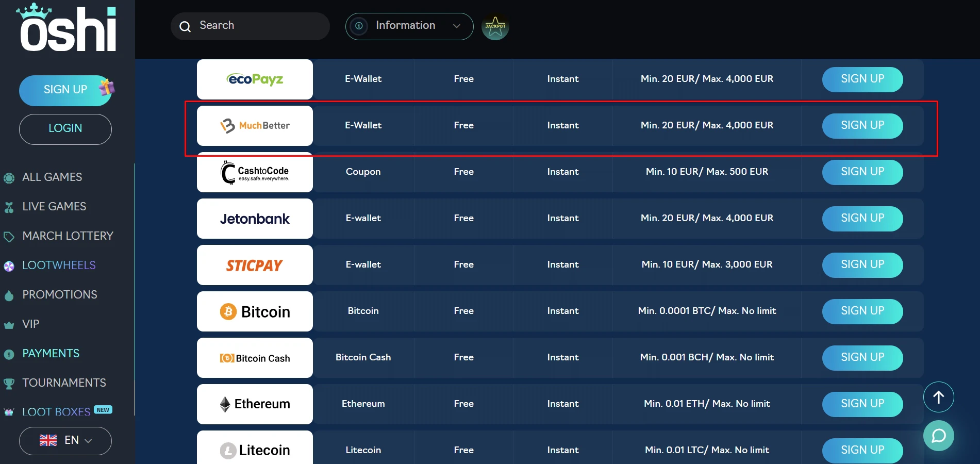
Task: Click the NEW badge beside Loot Boxes
Action: (103, 410)
